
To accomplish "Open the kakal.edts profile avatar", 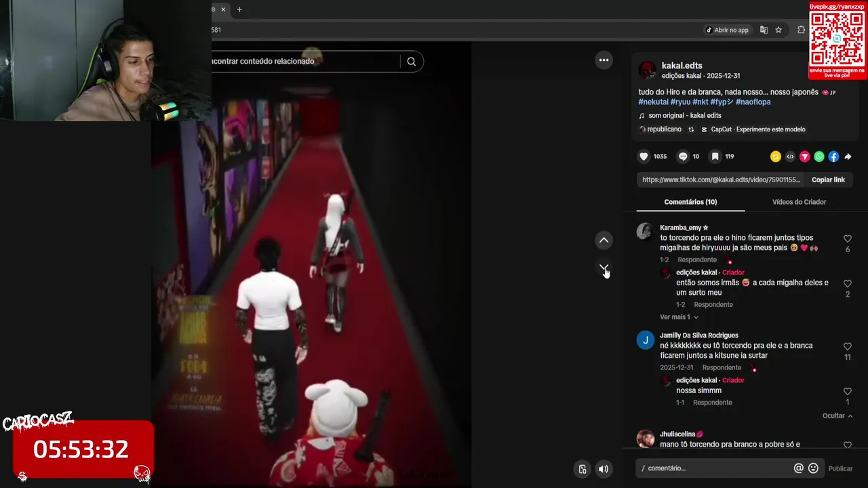I will (648, 70).
